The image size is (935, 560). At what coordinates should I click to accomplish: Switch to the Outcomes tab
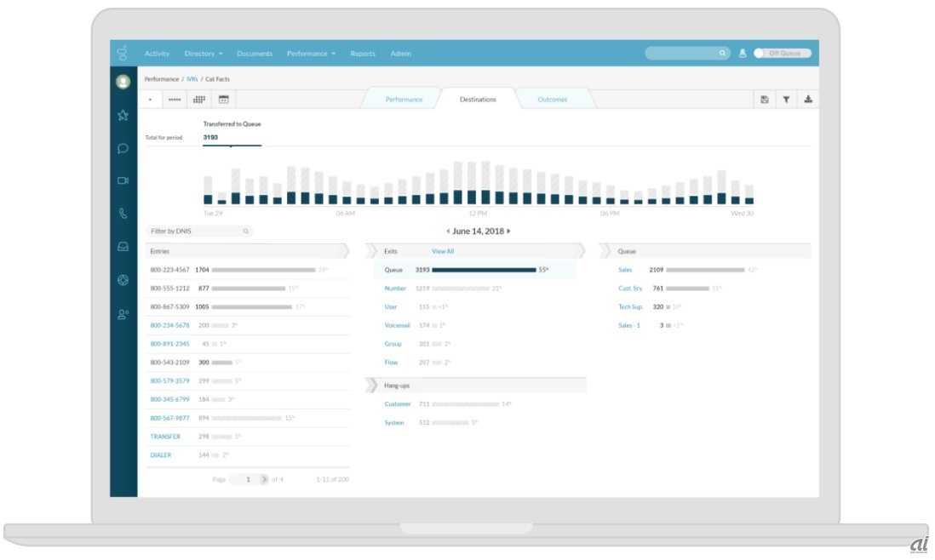click(x=552, y=100)
